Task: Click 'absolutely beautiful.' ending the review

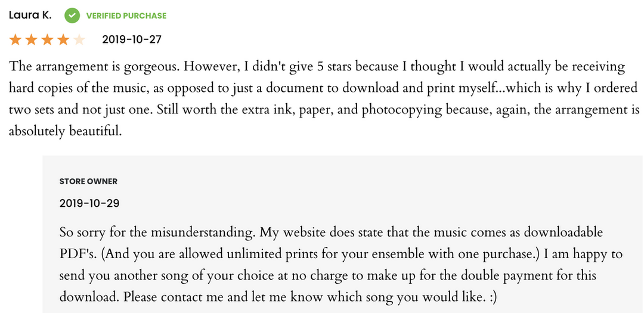Action: click(x=65, y=131)
